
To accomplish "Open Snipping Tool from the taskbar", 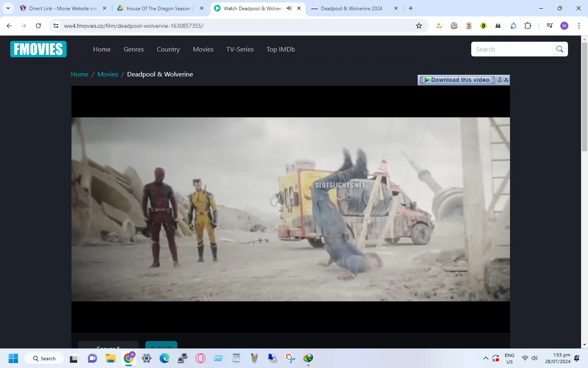I will pyautogui.click(x=290, y=359).
